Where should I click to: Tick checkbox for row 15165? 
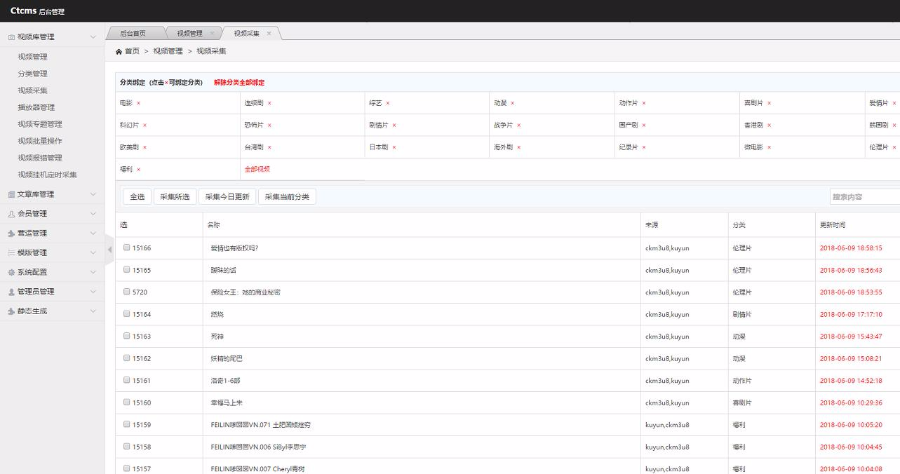tap(126, 269)
